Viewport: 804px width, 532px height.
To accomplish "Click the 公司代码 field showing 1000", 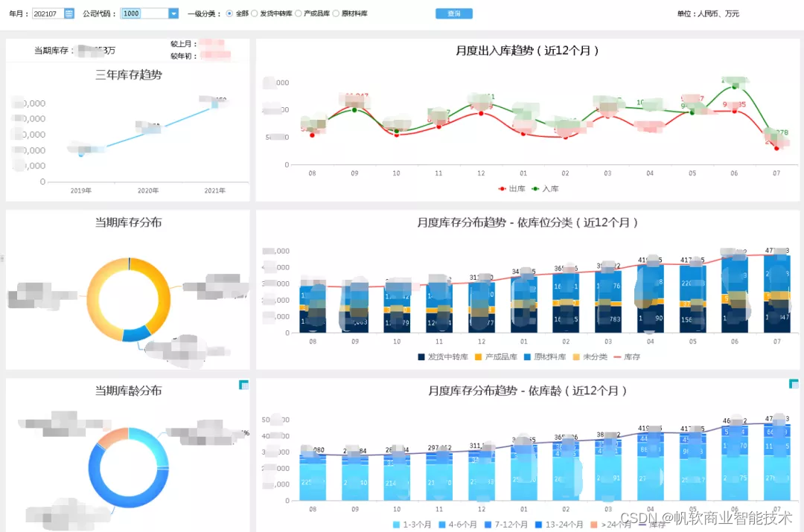I will 144,13.
